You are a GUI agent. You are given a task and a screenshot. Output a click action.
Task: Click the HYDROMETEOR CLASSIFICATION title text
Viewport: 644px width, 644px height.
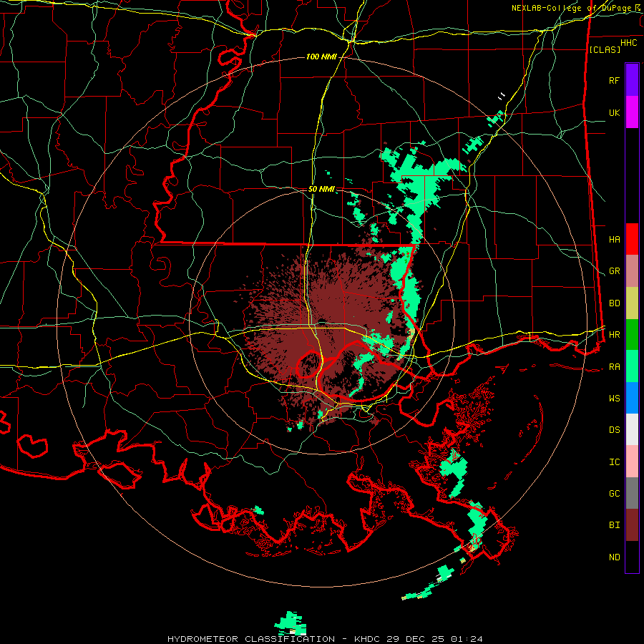(251, 639)
